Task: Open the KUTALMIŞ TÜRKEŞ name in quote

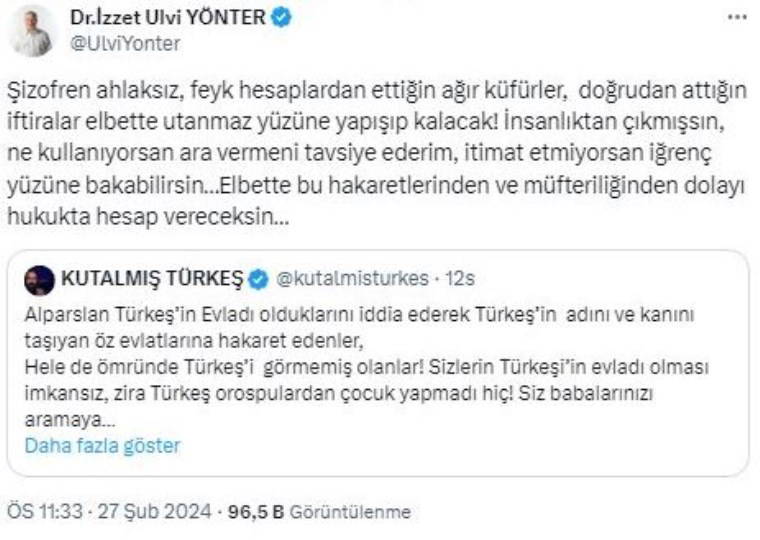Action: point(152,277)
